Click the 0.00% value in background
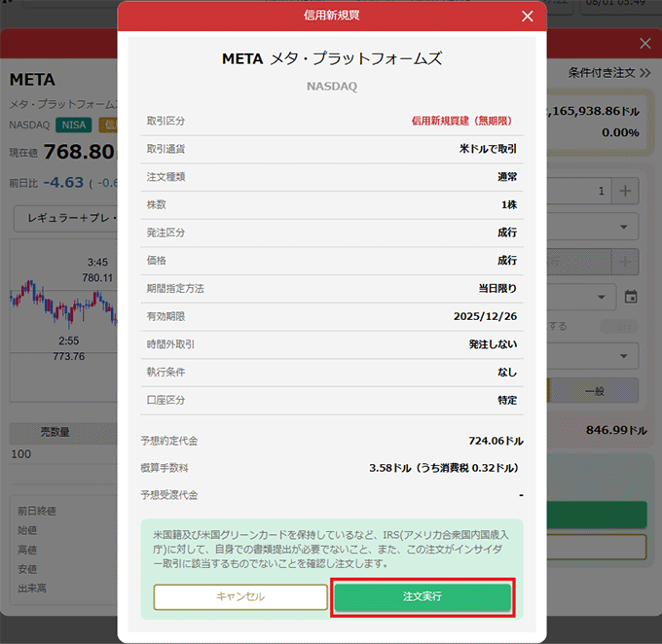The width and height of the screenshot is (662, 644). 620,132
